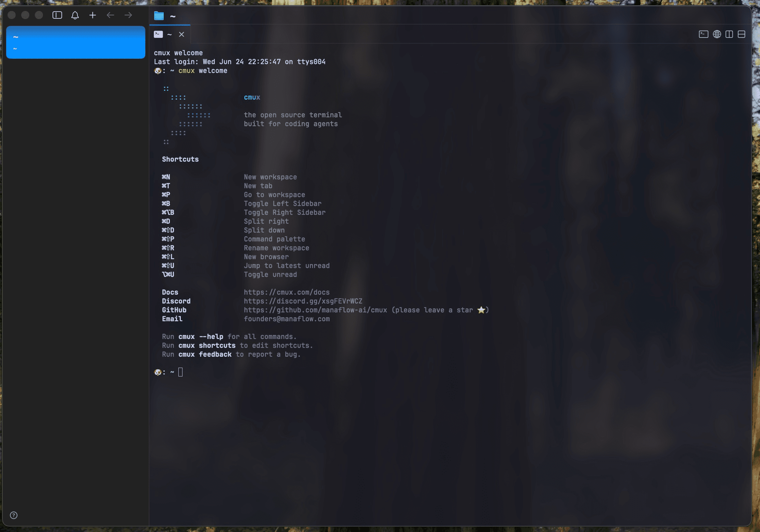Click the 'Last login' line
Screen dimensions: 760x532
click(x=239, y=62)
